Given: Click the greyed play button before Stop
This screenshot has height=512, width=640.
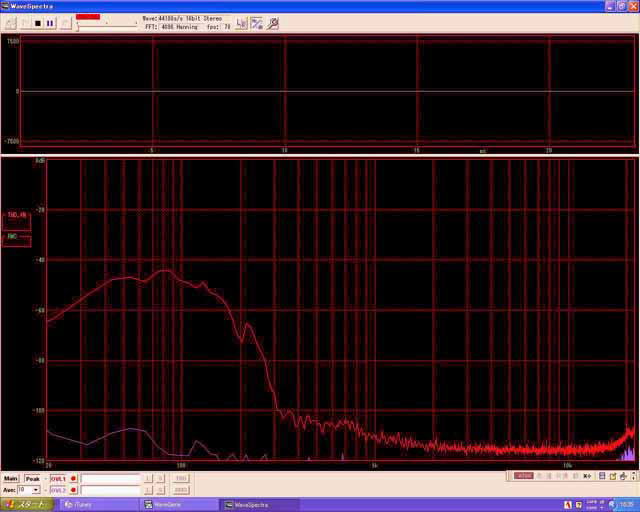Looking at the screenshot, I should click(x=25, y=24).
